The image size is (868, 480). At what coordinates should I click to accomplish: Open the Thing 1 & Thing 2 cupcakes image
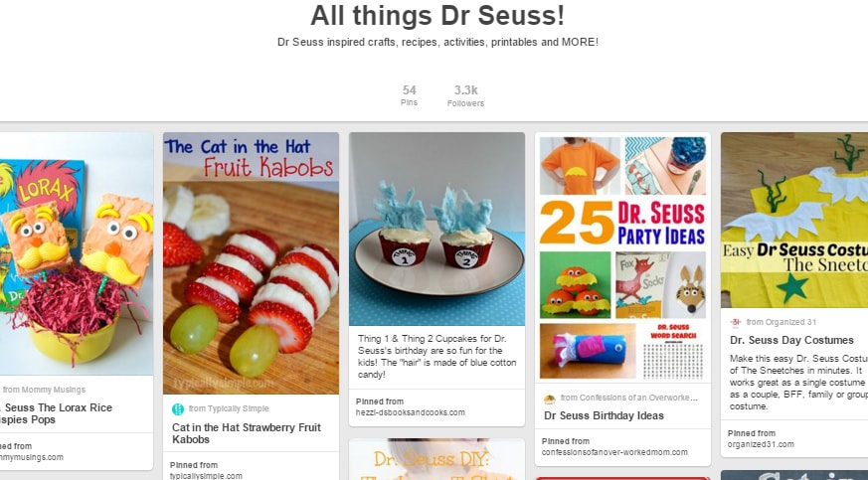tap(436, 229)
